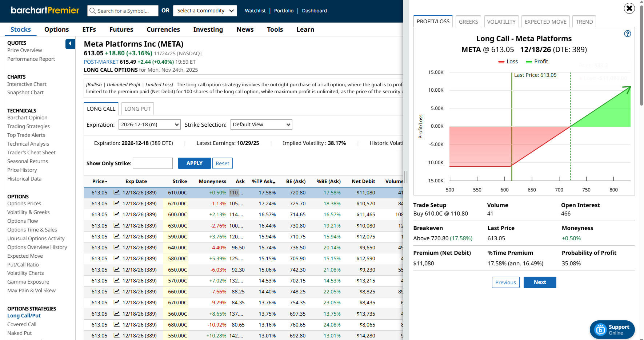The width and height of the screenshot is (644, 340).
Task: Open the help question mark icon
Action: [x=627, y=34]
